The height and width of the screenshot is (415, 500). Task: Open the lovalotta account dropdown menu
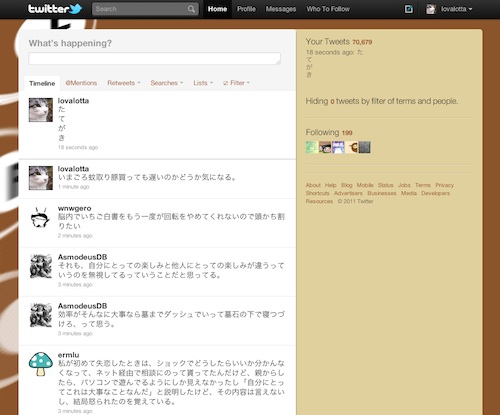(456, 9)
